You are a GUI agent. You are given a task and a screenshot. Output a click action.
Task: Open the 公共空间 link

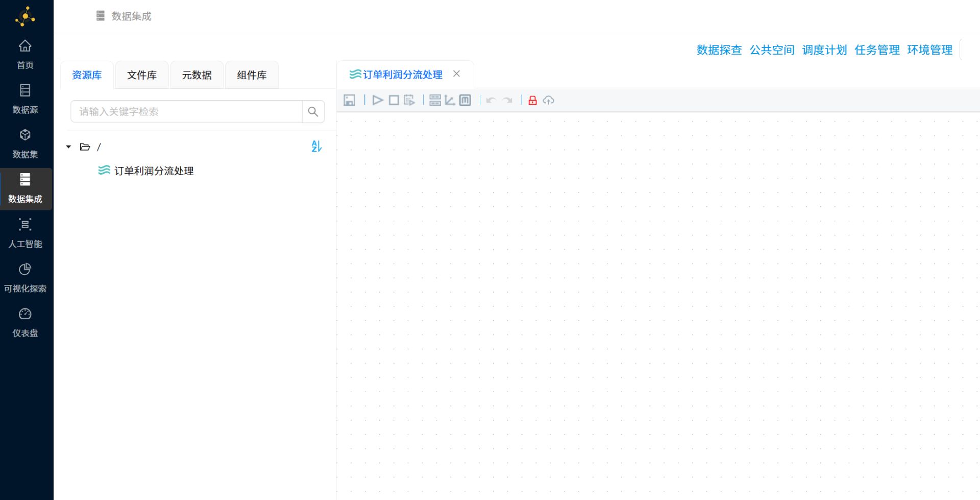point(772,50)
